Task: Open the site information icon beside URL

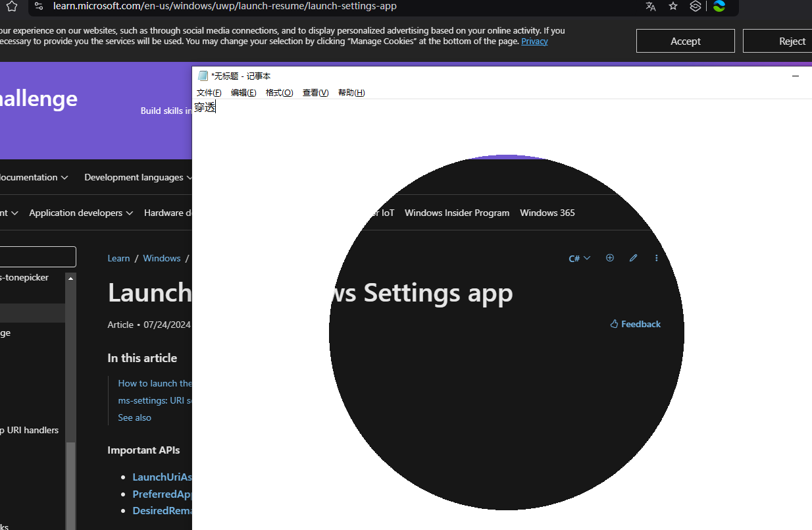Action: tap(39, 7)
